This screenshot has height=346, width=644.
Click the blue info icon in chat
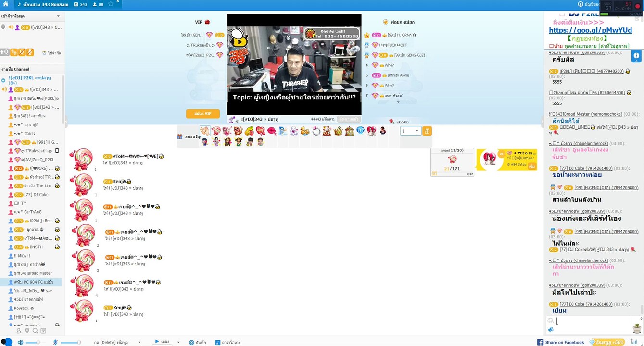tap(636, 56)
